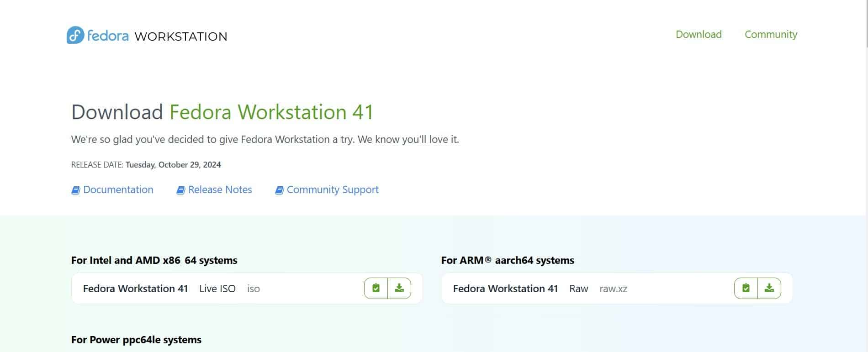The width and height of the screenshot is (868, 352).
Task: Click the 'iso' file type text
Action: pyautogui.click(x=254, y=289)
